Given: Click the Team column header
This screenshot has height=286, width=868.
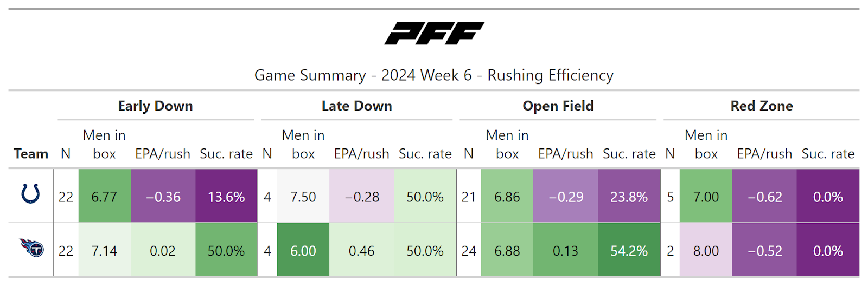Looking at the screenshot, I should coord(31,154).
